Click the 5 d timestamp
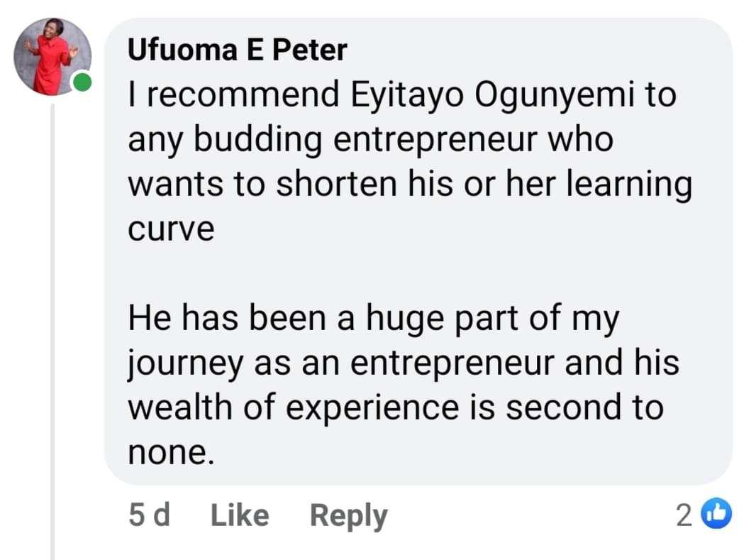Viewport: 756px width, 560px height. [149, 515]
